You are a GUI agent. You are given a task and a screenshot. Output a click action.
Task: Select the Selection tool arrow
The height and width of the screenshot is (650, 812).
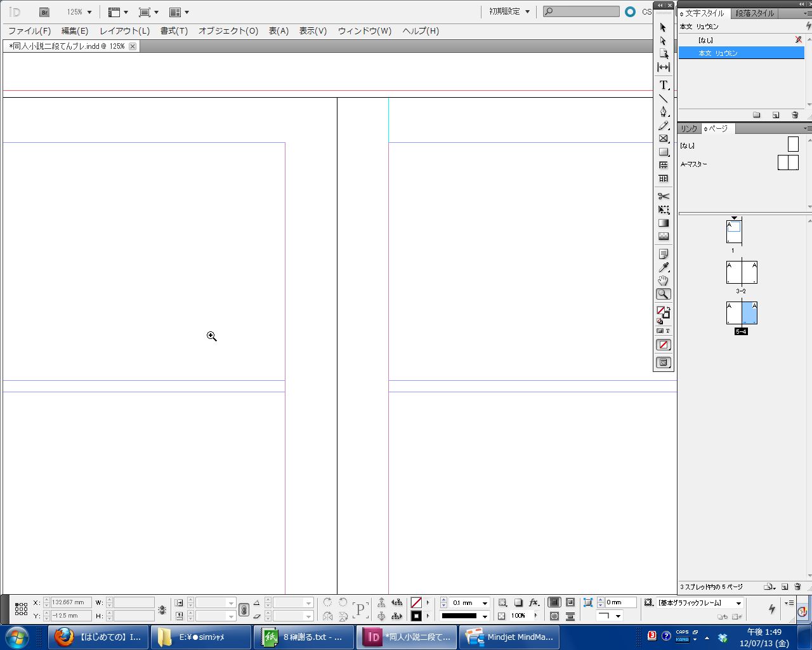pyautogui.click(x=663, y=27)
